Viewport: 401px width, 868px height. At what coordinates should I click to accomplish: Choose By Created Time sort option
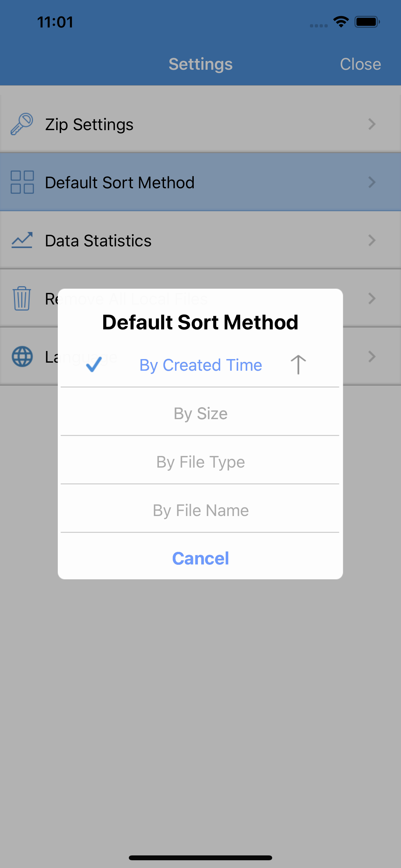click(200, 365)
